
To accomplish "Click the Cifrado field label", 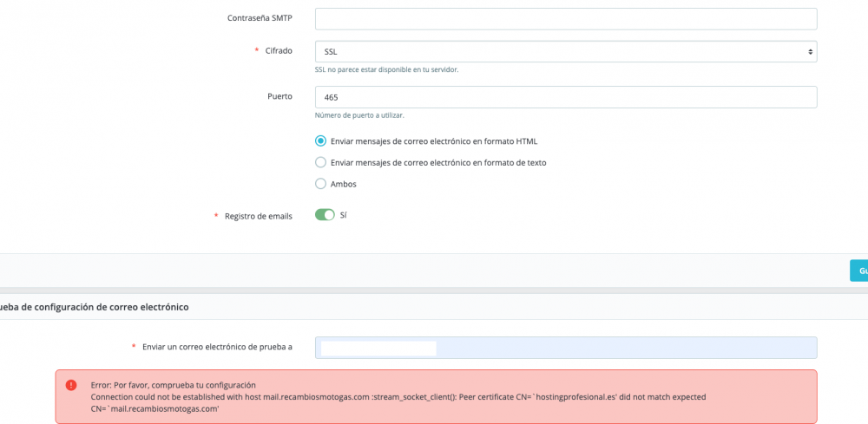I will [x=279, y=51].
